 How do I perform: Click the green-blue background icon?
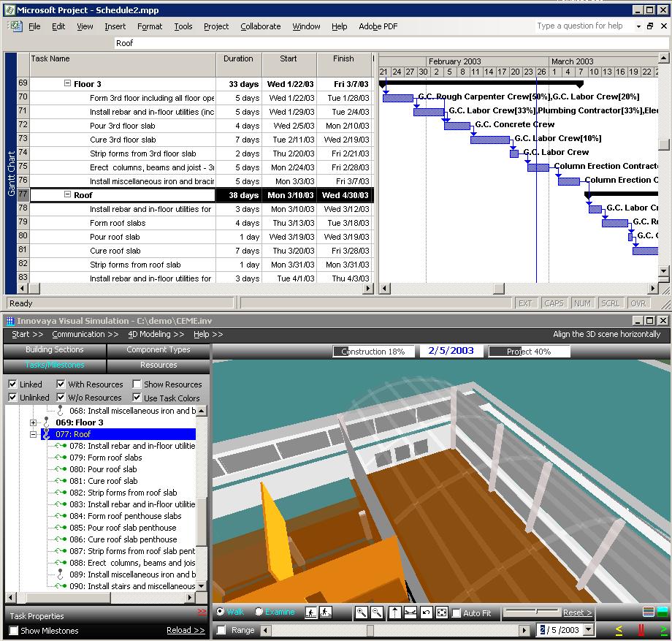(x=663, y=612)
